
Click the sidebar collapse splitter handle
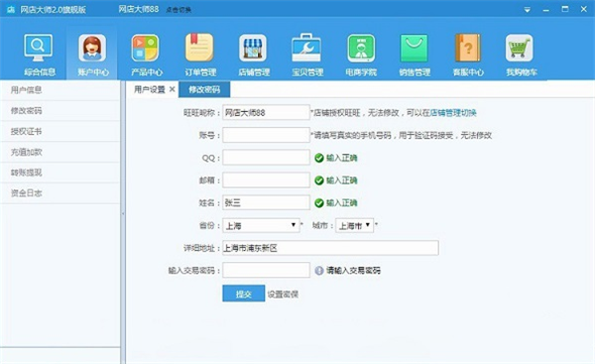click(x=123, y=213)
